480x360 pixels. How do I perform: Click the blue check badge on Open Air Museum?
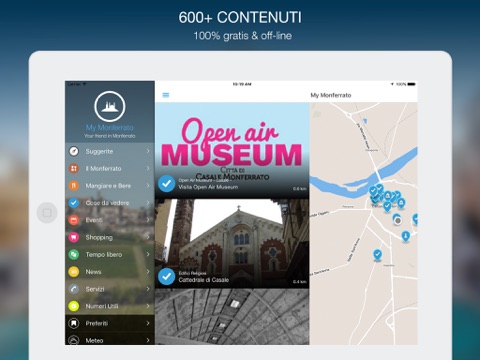(x=166, y=184)
